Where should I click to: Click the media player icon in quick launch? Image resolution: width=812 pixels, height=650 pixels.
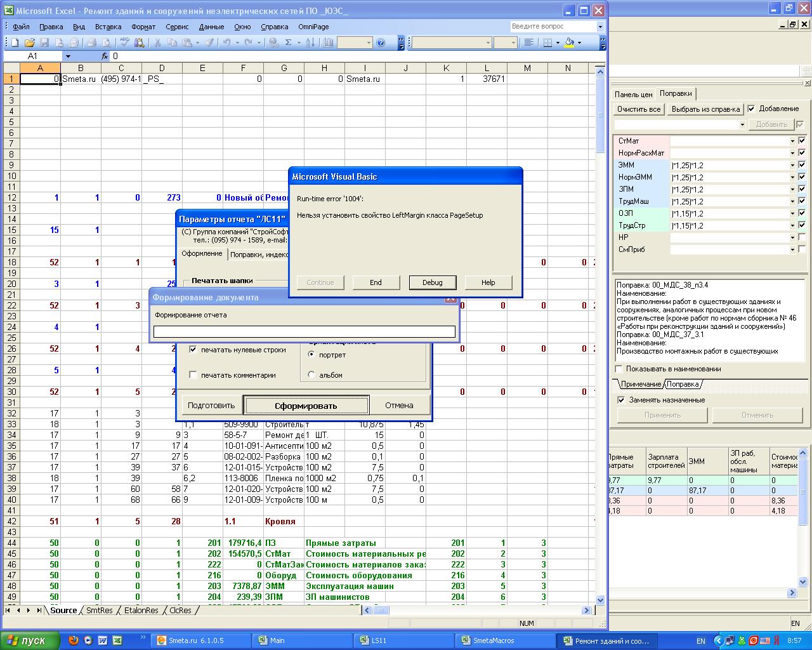[x=88, y=640]
